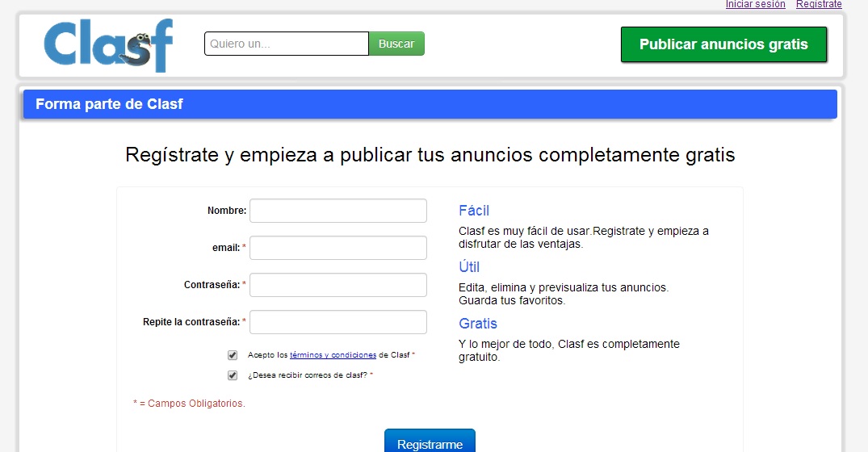This screenshot has width=868, height=452.
Task: Click the 'Gratis' heading
Action: coord(478,324)
